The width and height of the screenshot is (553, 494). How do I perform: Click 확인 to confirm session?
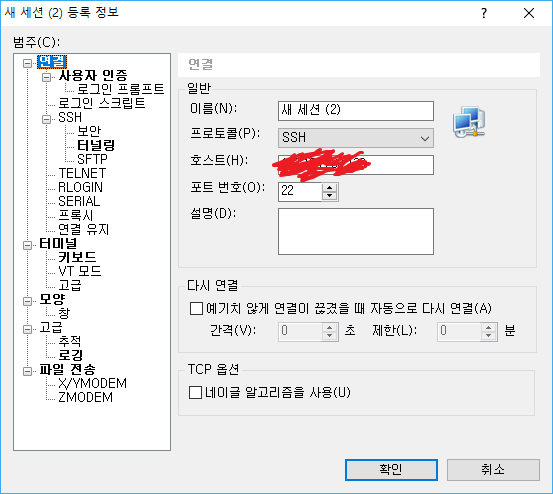(391, 470)
